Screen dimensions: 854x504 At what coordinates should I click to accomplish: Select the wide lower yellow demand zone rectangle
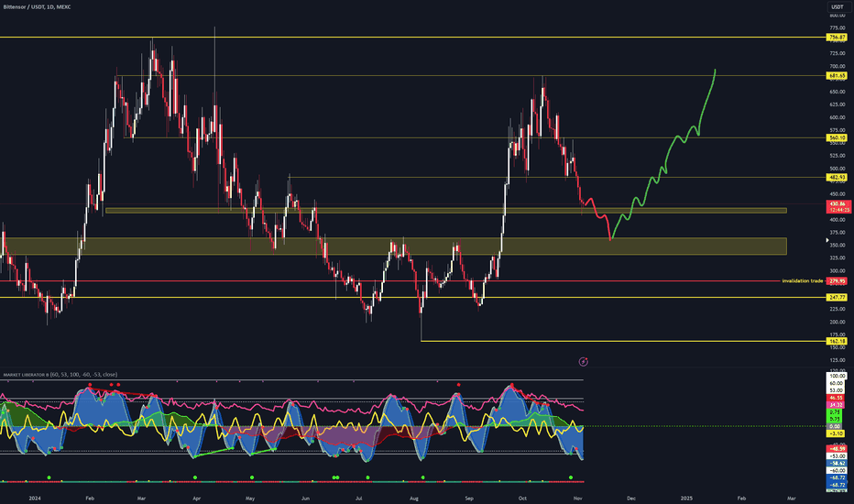[x=393, y=247]
